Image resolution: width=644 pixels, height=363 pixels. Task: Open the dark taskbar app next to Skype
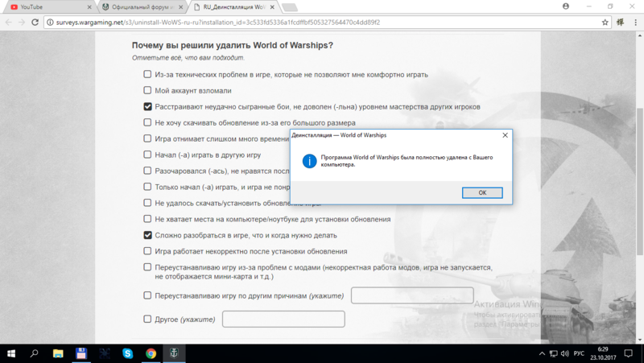(x=105, y=353)
